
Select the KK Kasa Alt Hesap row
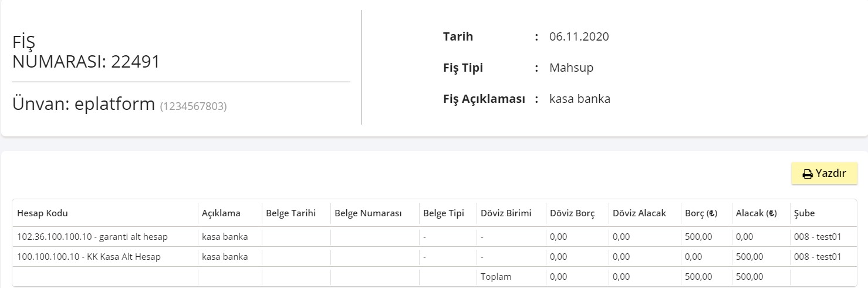[x=434, y=257]
